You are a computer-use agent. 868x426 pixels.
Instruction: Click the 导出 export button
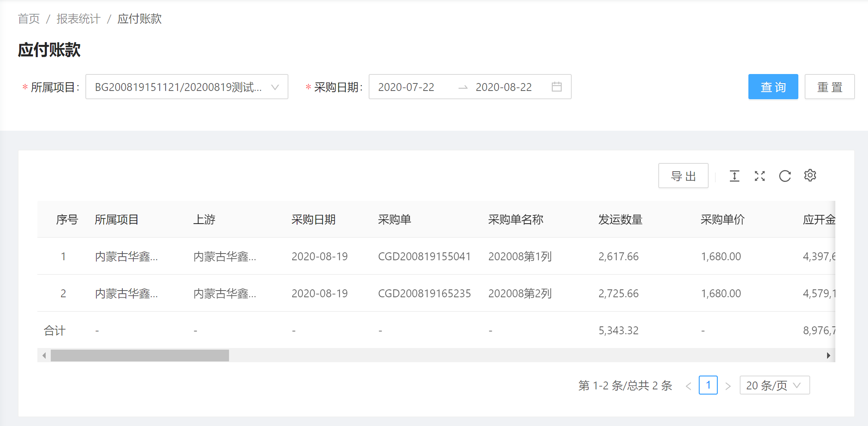[683, 176]
